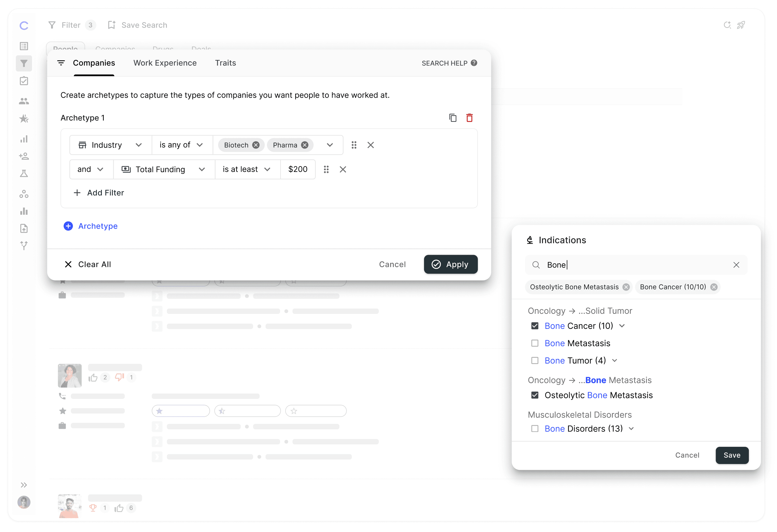
Task: Uncheck the Bone Cancer (10) checkbox
Action: click(x=535, y=326)
